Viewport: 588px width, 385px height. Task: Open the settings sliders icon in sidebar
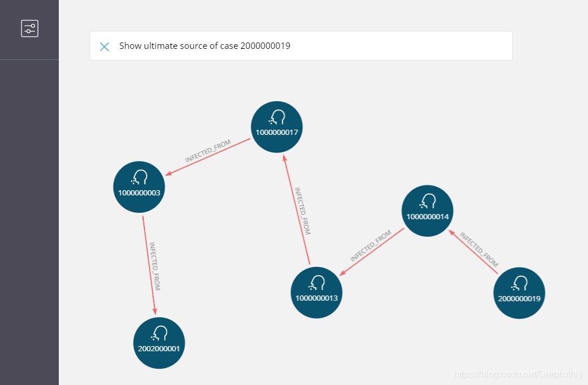[30, 28]
